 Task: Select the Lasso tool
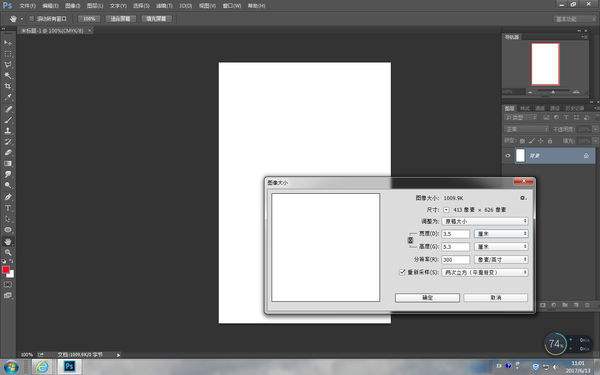click(8, 64)
